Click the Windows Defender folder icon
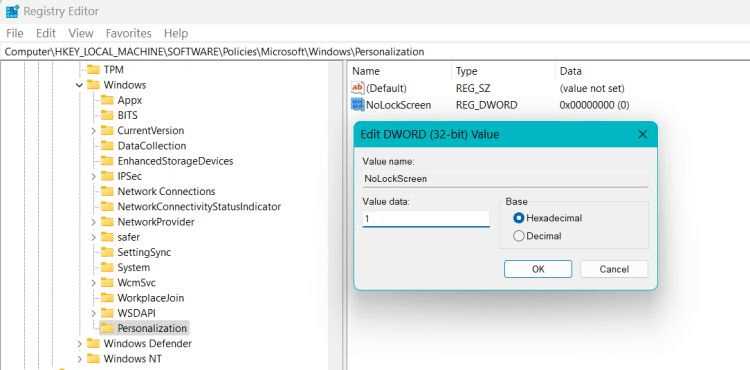 click(x=93, y=344)
